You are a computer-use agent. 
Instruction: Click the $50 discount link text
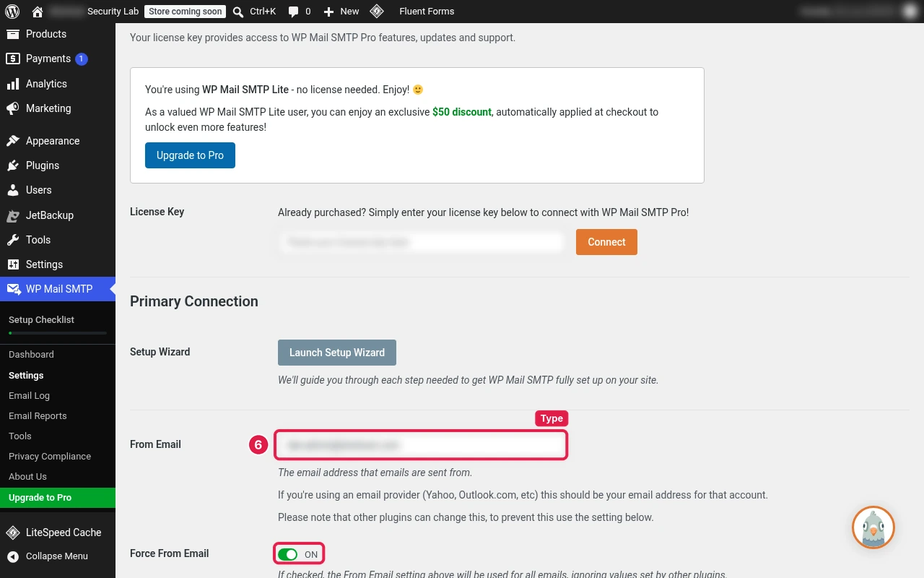[x=462, y=112]
